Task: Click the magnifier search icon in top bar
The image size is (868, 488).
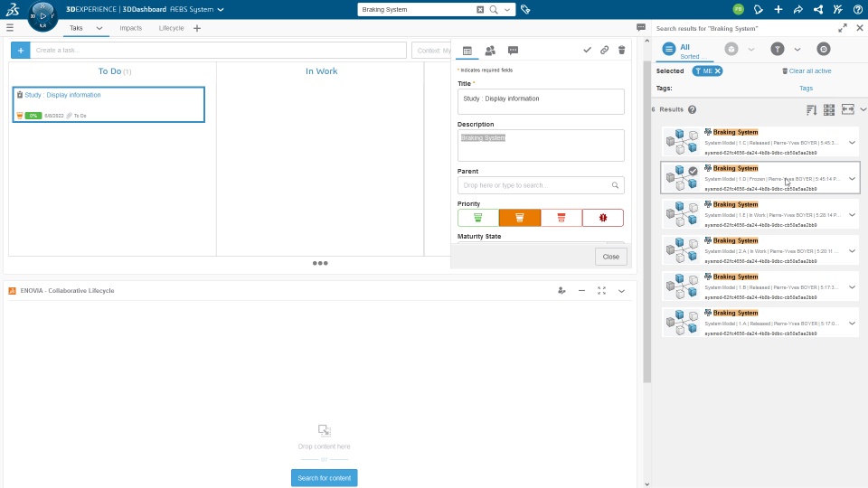Action: point(494,9)
